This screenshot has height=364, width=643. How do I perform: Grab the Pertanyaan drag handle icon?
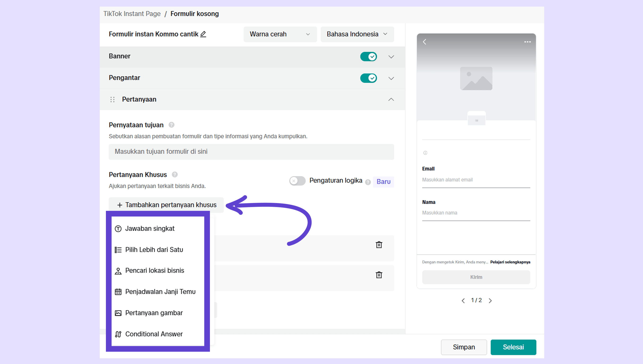coord(113,100)
